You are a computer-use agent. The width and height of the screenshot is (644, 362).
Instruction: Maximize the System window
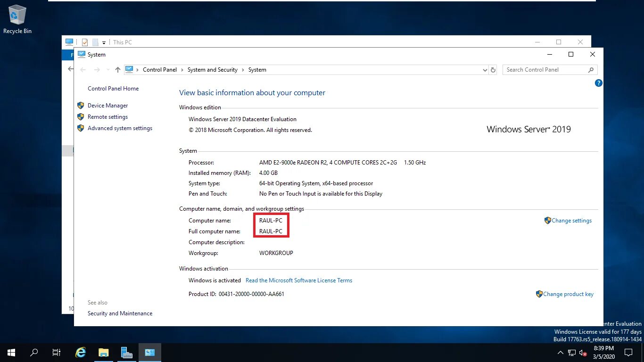point(571,54)
